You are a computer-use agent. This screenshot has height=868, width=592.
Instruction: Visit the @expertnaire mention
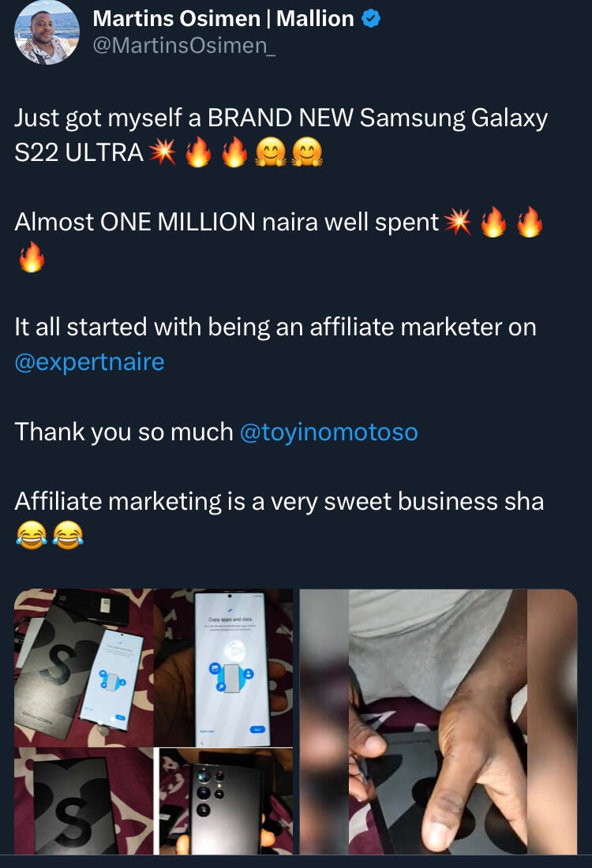pyautogui.click(x=89, y=362)
